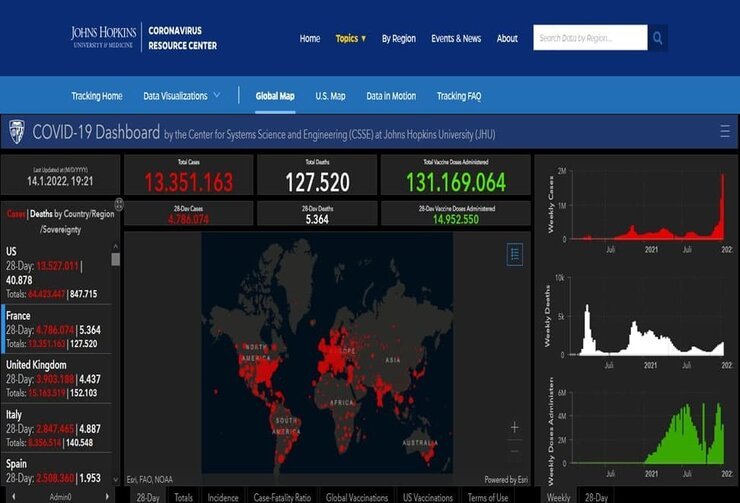740x503 pixels.
Task: Expand the country list panel icon
Action: (119, 204)
